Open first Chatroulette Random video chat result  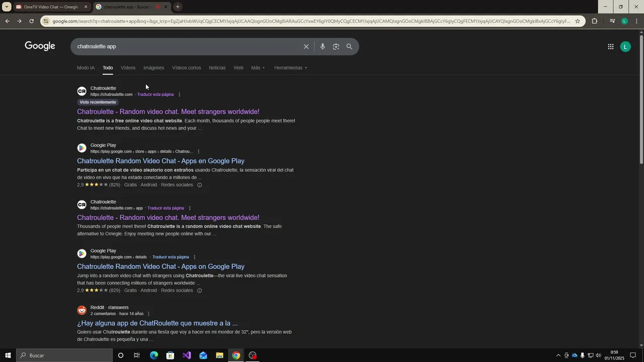pos(168,112)
